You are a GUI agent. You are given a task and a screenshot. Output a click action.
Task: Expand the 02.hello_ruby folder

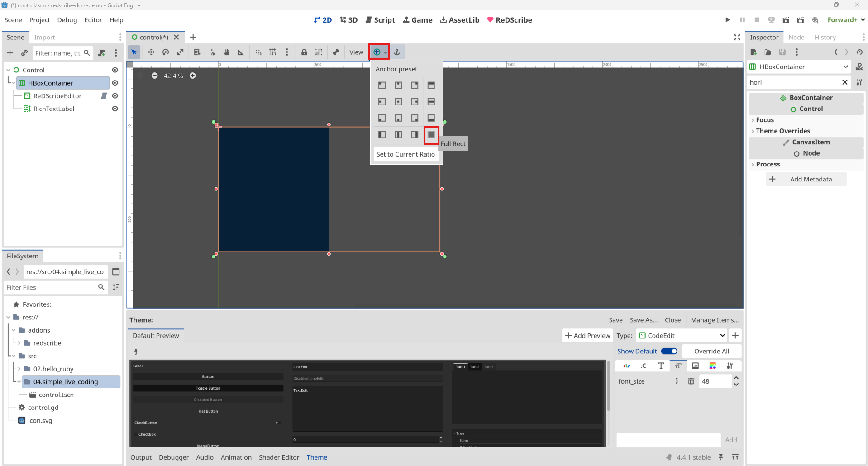pyautogui.click(x=19, y=369)
